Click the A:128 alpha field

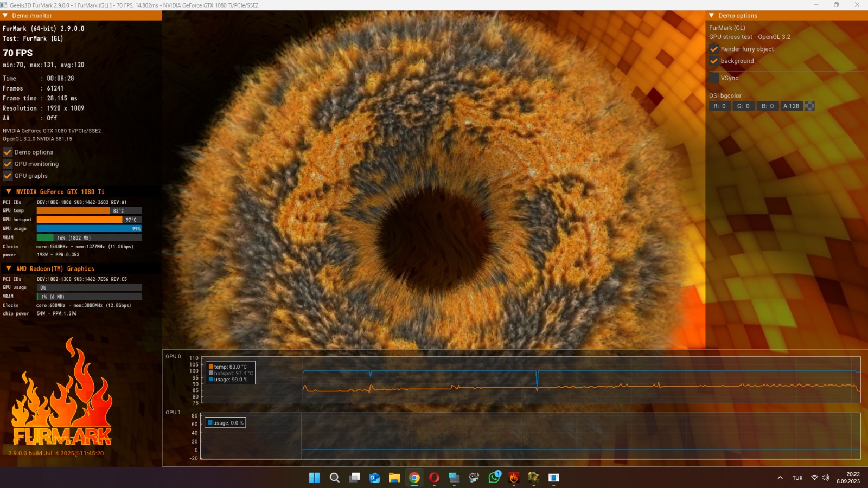click(792, 106)
